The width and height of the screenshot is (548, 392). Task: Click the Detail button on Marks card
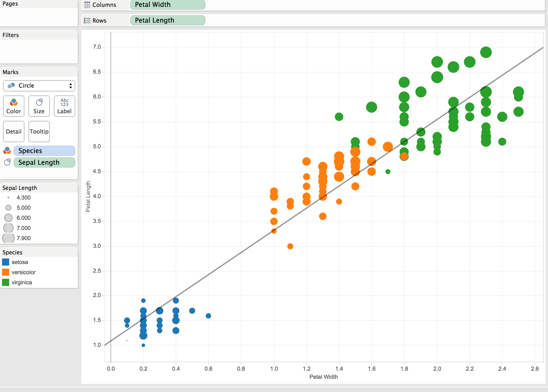(x=14, y=132)
